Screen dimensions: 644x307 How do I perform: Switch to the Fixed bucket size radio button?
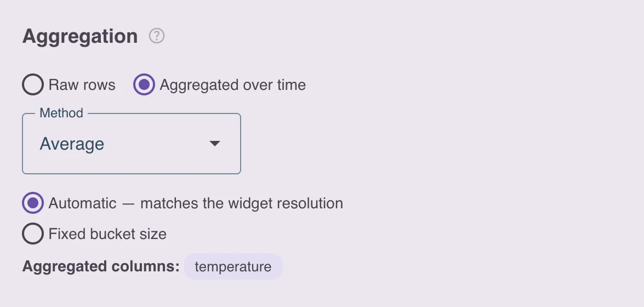[x=33, y=234]
